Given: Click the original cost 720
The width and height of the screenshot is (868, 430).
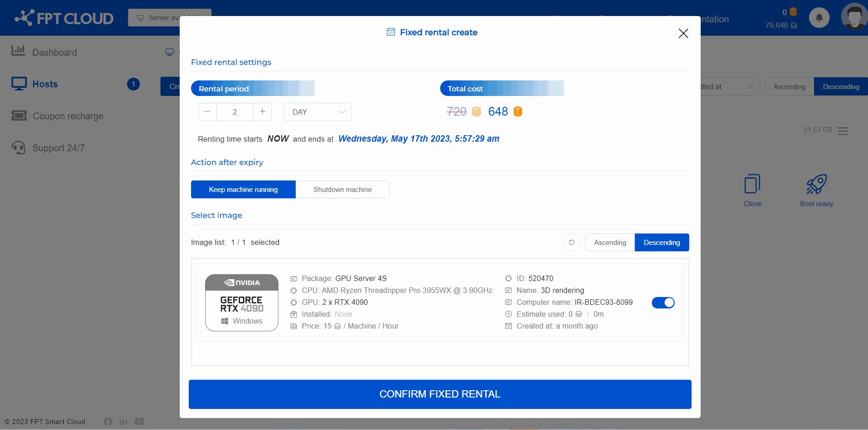Looking at the screenshot, I should [x=457, y=111].
